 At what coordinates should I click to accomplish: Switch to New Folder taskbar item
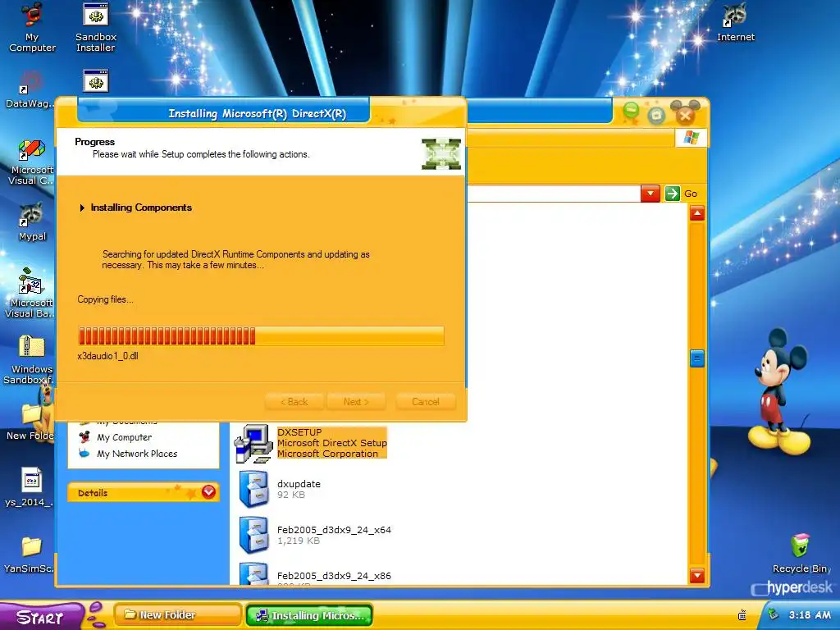click(178, 615)
